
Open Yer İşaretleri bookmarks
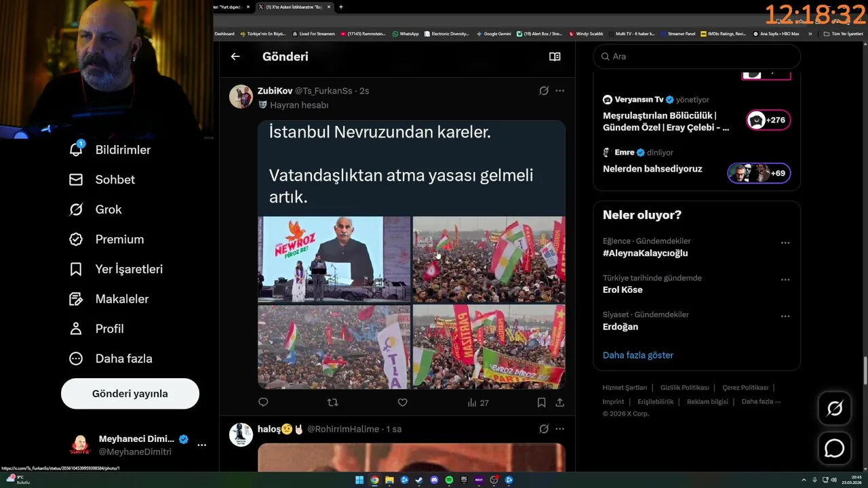coord(117,269)
